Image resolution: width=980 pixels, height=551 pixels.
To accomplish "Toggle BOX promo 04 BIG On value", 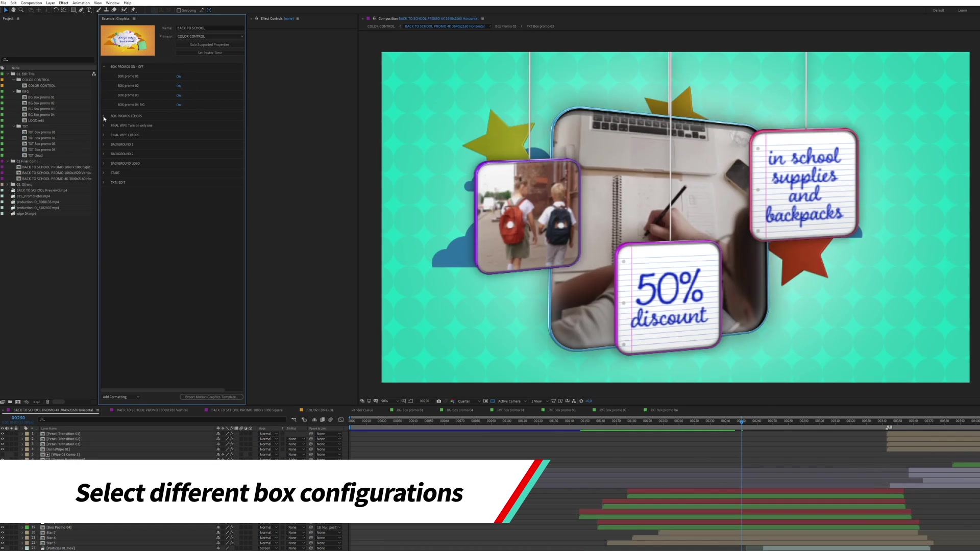I will (179, 105).
